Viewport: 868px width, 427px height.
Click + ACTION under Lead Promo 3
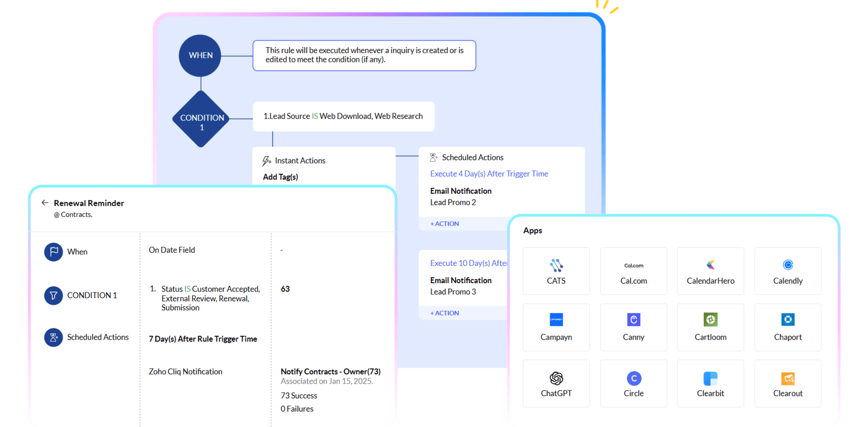445,313
